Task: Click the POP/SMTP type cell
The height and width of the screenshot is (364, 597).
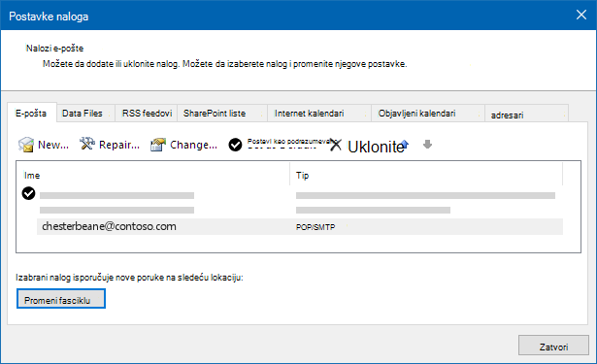Action: 315,227
